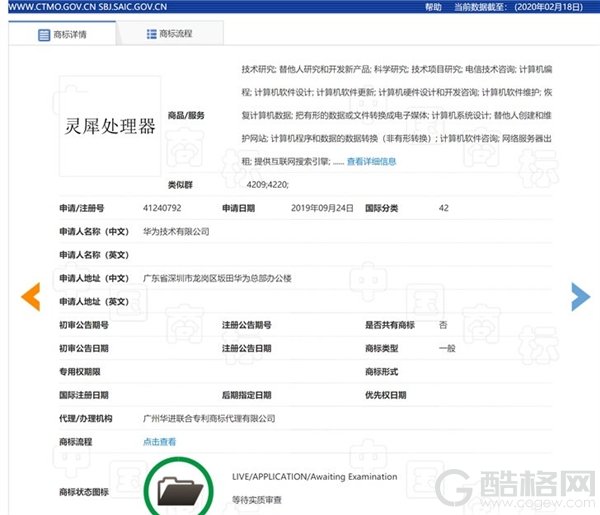The width and height of the screenshot is (600, 515).
Task: Go to next record with blue arrow
Action: [x=580, y=297]
